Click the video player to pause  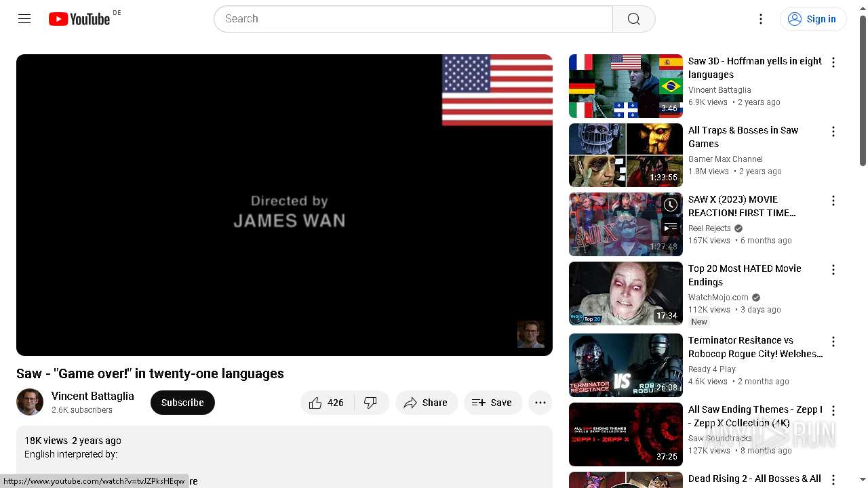pyautogui.click(x=284, y=205)
